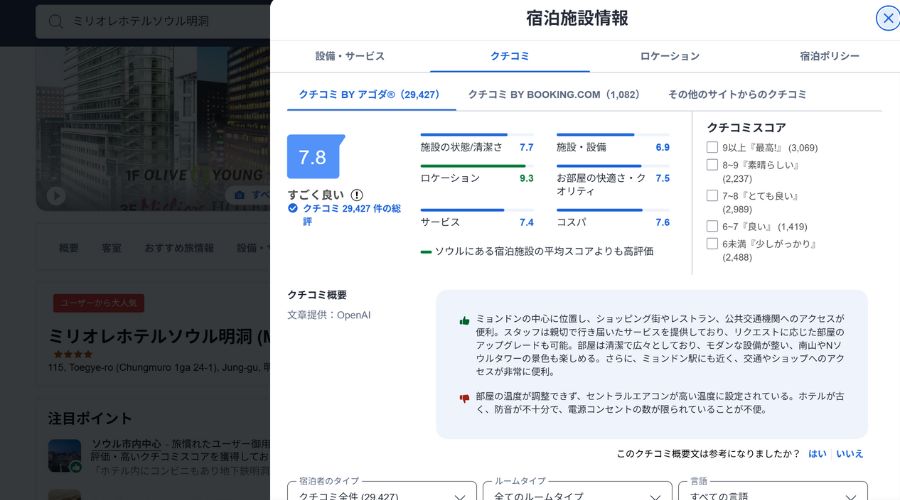Check the 6未満『少しがっかり』 score filter
The height and width of the screenshot is (500, 900).
(712, 243)
